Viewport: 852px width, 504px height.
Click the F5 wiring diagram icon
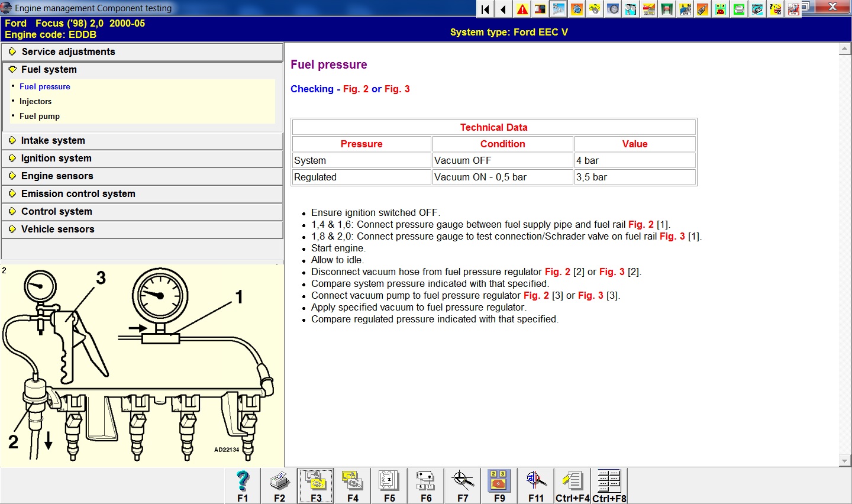click(389, 486)
